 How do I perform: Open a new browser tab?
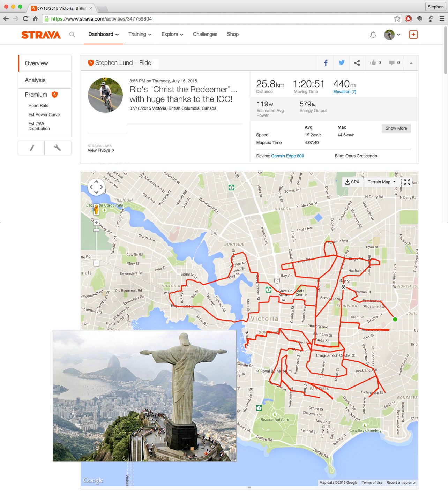[102, 8]
